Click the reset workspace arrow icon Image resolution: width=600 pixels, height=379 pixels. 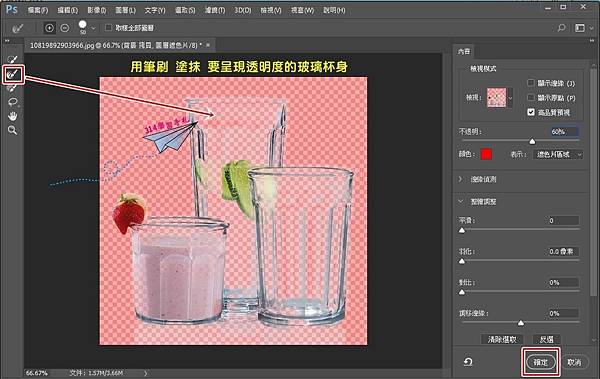tap(468, 362)
